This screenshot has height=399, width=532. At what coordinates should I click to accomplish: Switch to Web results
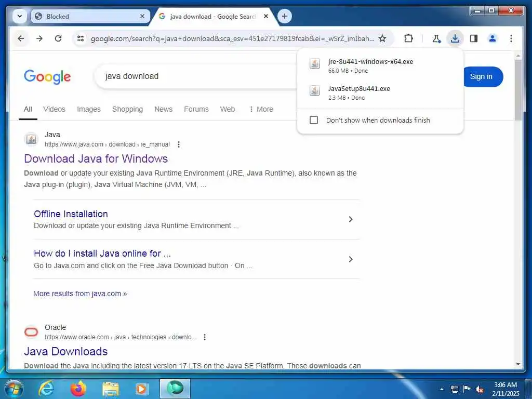(228, 109)
